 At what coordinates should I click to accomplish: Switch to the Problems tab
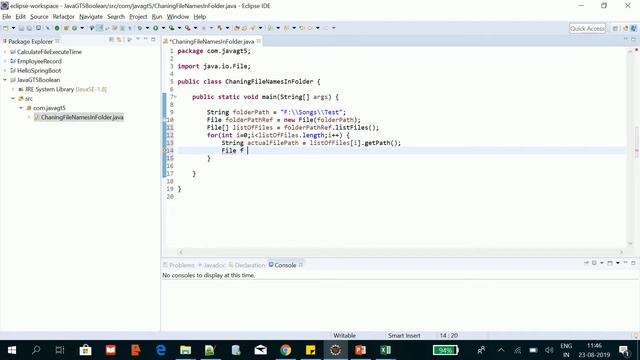179,265
